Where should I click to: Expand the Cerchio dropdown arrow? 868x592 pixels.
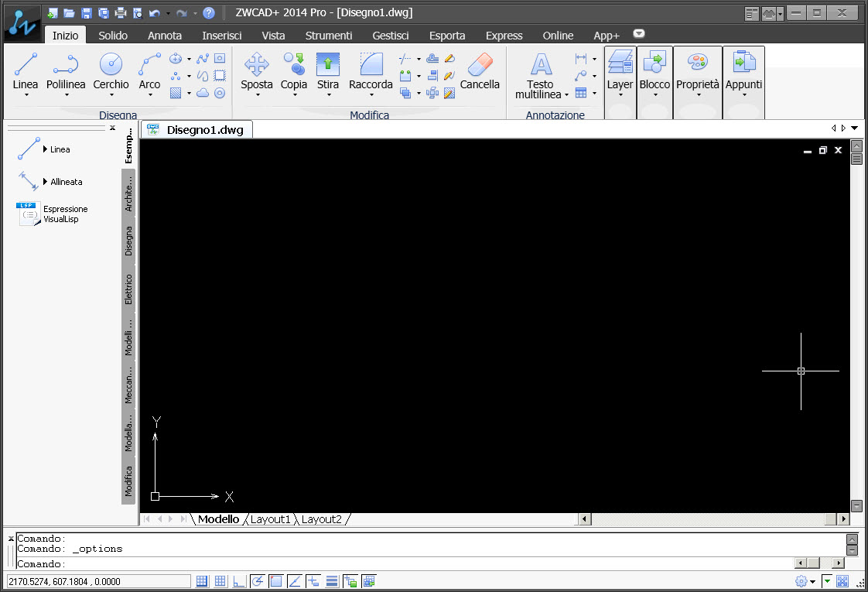pyautogui.click(x=111, y=95)
